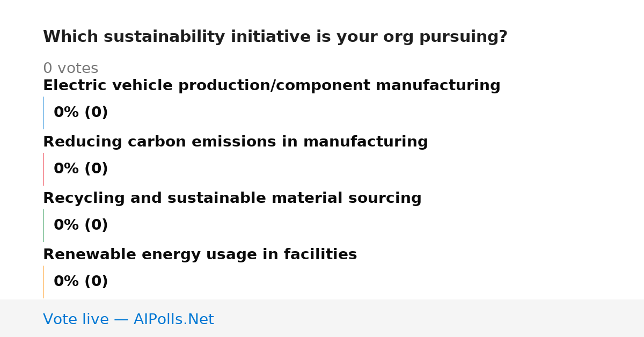Image resolution: width=644 pixels, height=337 pixels.
Task: Select Electric vehicle production/component manufacturing option
Action: point(272,86)
